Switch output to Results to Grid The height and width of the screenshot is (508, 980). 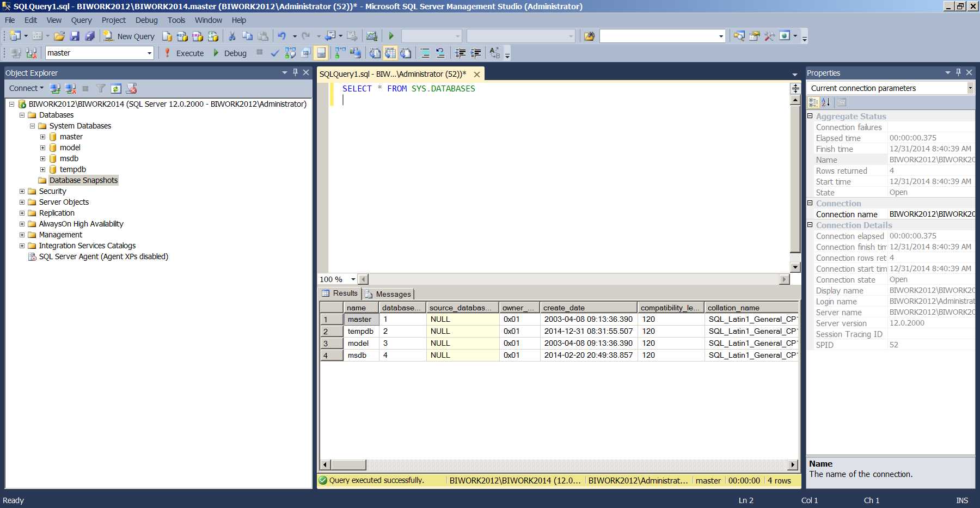pyautogui.click(x=390, y=53)
